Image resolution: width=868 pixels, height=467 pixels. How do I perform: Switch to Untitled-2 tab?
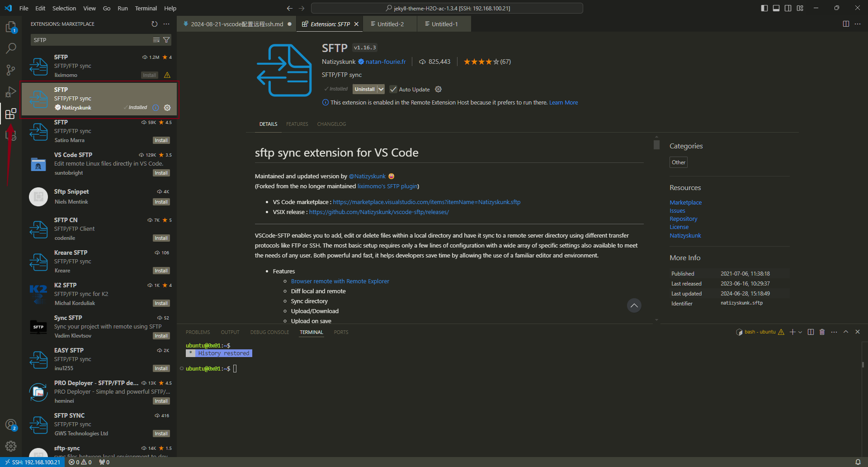390,24
